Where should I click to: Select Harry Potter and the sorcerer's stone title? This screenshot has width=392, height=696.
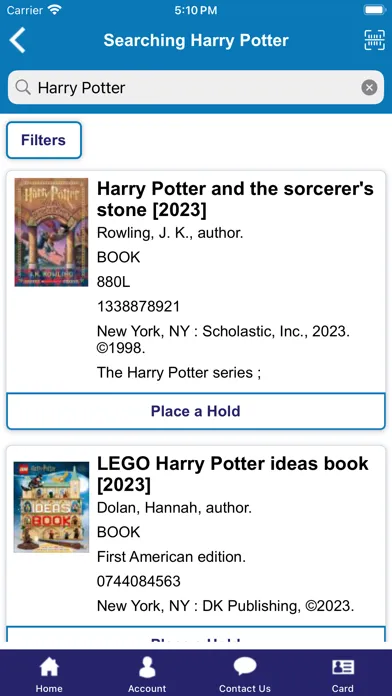(x=235, y=200)
